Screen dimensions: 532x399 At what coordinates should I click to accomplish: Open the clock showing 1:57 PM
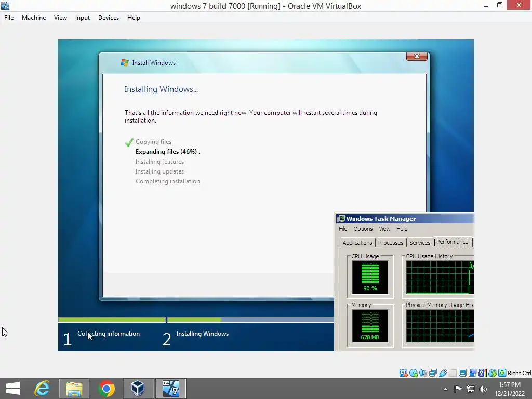(x=510, y=389)
